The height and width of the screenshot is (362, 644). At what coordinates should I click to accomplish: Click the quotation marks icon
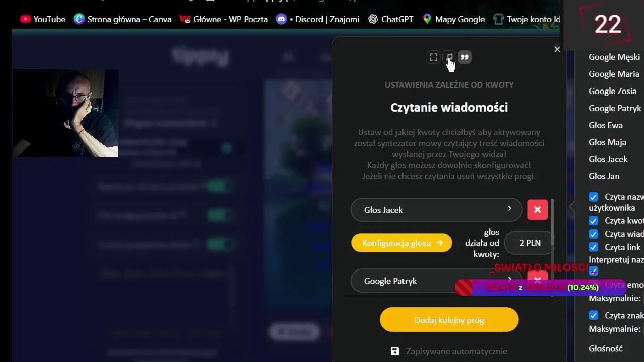click(x=465, y=57)
